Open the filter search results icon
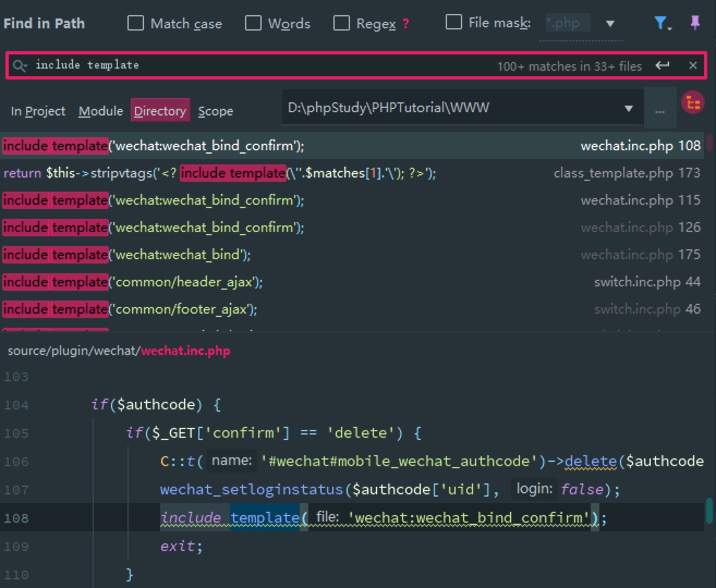 point(662,23)
